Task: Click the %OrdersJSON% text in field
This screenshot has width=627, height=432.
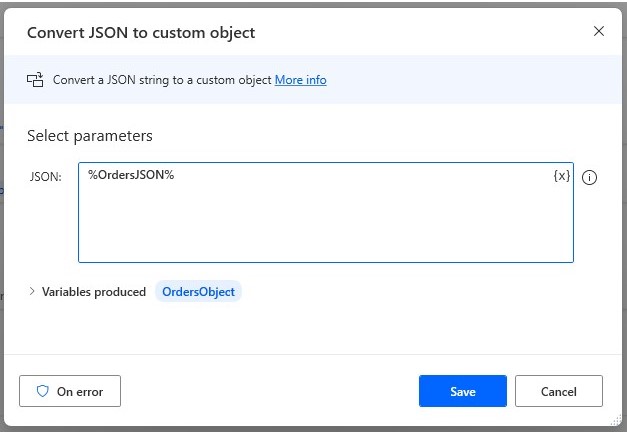Action: coord(131,176)
